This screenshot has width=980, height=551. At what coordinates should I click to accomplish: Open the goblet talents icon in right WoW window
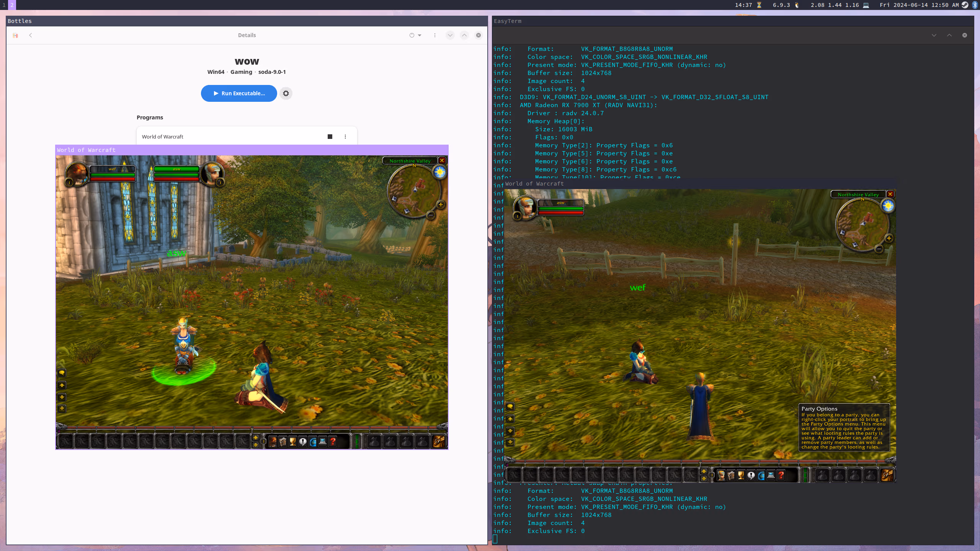(x=741, y=476)
